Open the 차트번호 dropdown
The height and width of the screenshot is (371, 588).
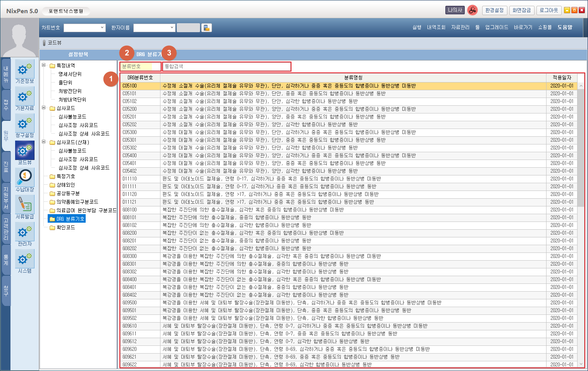pyautogui.click(x=102, y=28)
